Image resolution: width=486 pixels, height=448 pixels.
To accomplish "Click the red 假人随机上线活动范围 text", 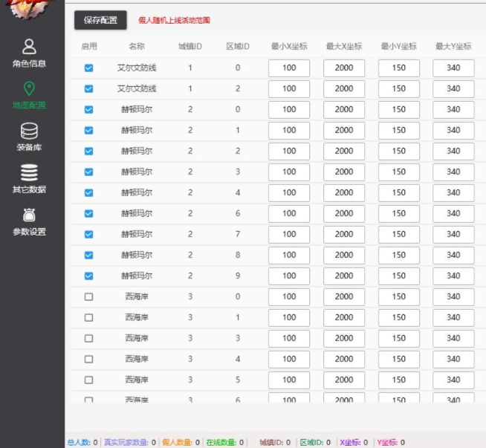I will point(174,21).
